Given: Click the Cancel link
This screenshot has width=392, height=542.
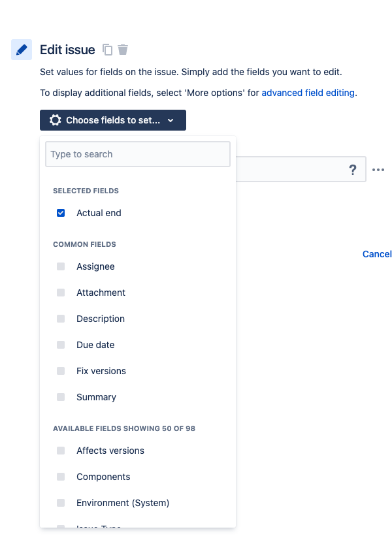Looking at the screenshot, I should coord(377,254).
